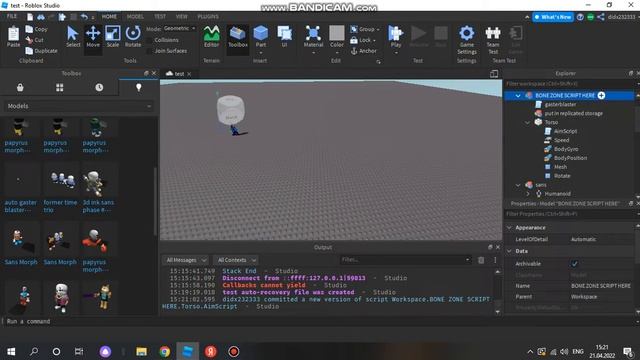Collapse the Torso tree node

[x=527, y=122]
